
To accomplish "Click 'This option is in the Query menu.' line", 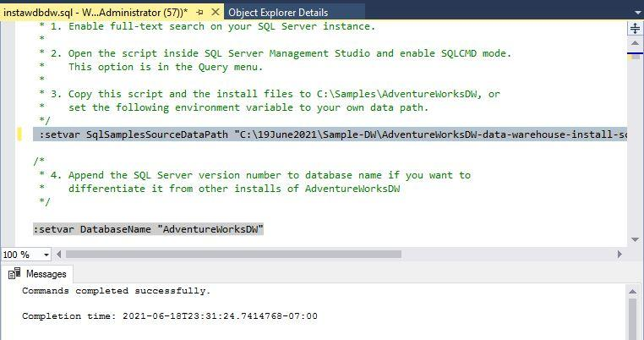I will pos(166,67).
